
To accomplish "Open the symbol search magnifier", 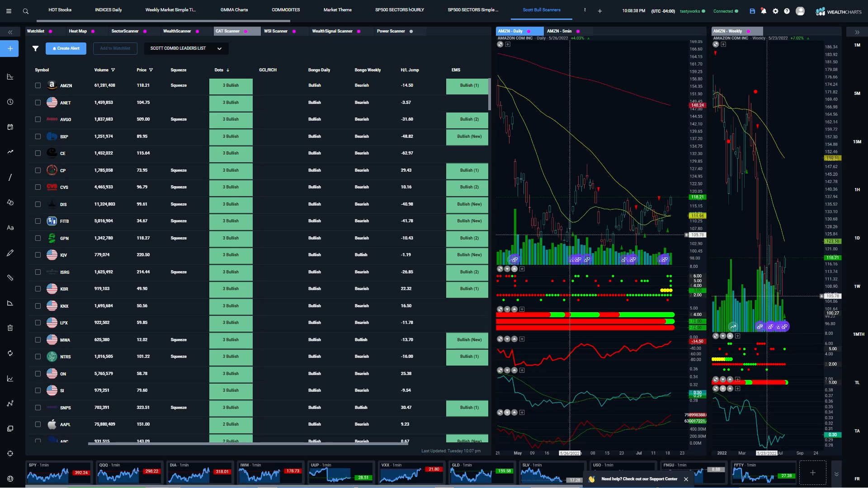I will click(26, 11).
